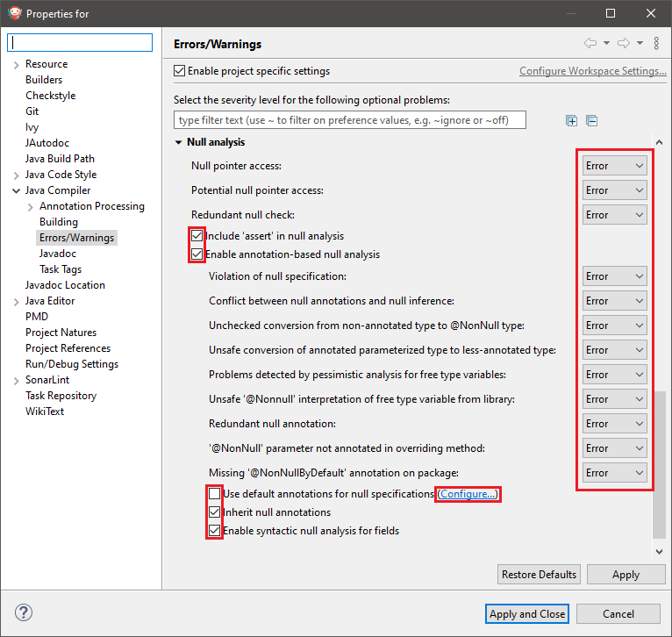Collapse the Null analysis section
This screenshot has width=672, height=637.
click(178, 142)
